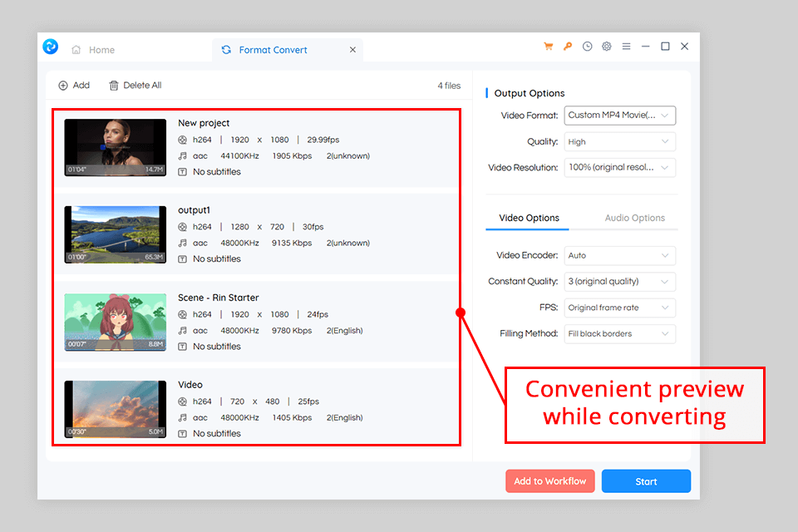Switch to the Home tab
Viewport: 798px width, 532px height.
[93, 50]
